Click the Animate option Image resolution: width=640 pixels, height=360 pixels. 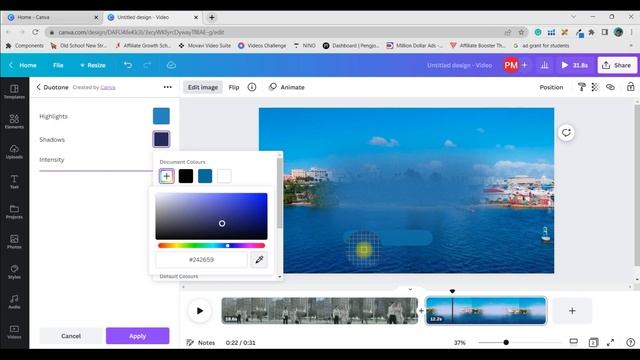(287, 87)
